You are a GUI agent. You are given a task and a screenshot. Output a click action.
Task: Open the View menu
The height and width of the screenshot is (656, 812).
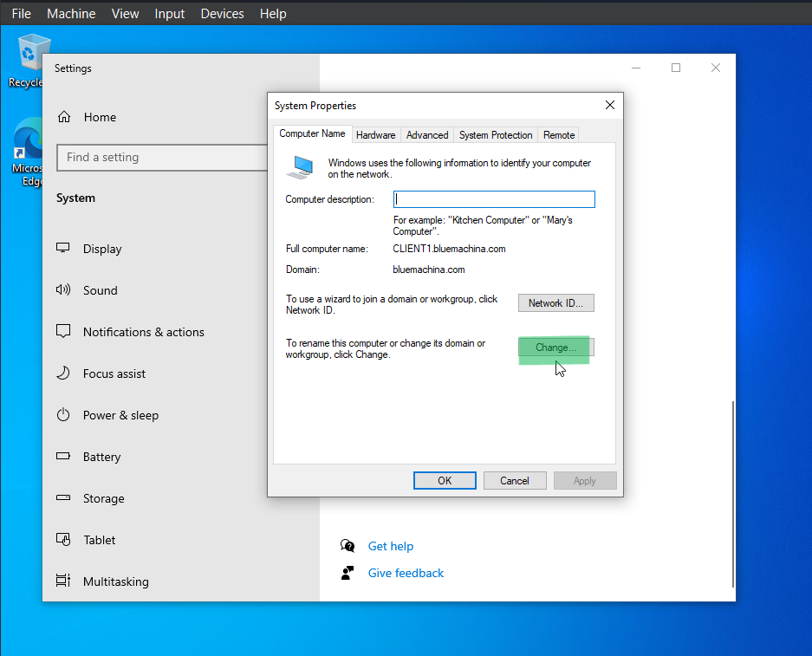pyautogui.click(x=126, y=14)
